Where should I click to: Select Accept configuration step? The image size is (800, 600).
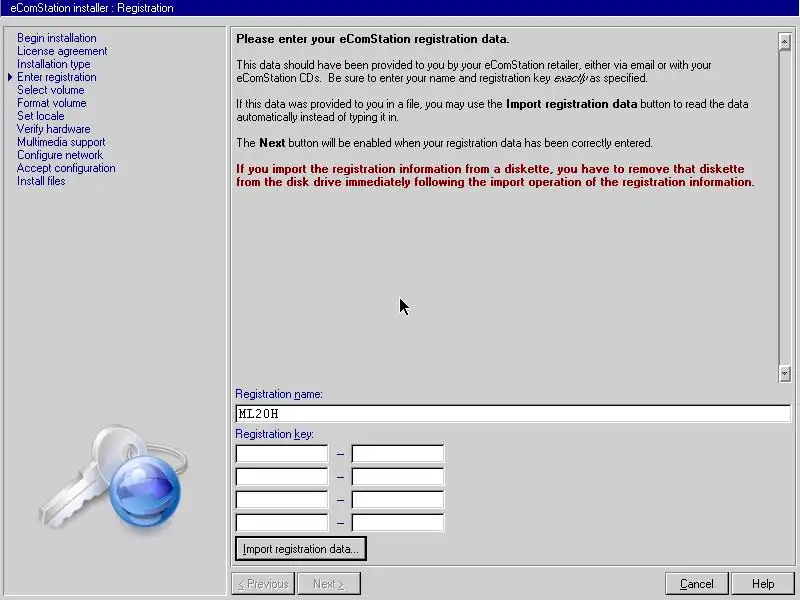(x=66, y=168)
